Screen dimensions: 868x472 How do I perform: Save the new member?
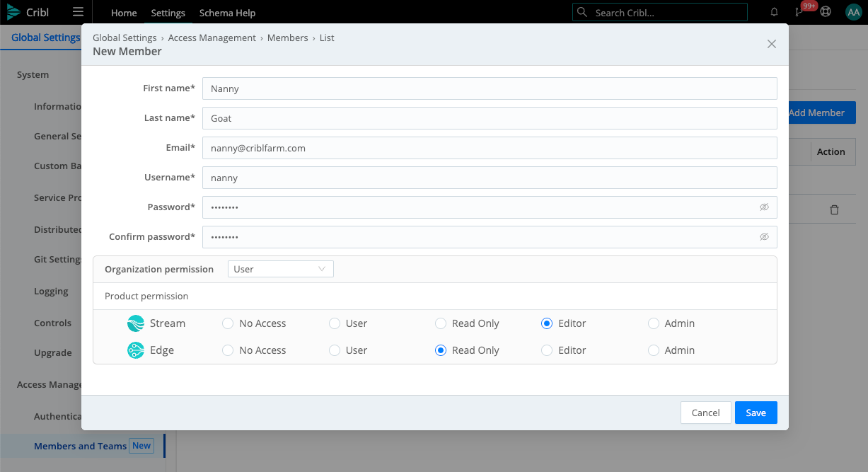point(756,413)
